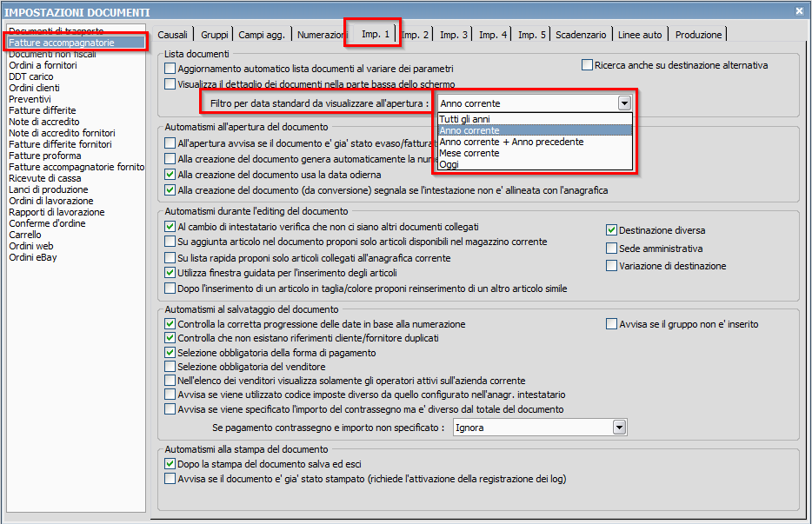The width and height of the screenshot is (812, 524).
Task: Enable Aggiornamento automatico lista documenti checkbox
Action: (x=170, y=69)
